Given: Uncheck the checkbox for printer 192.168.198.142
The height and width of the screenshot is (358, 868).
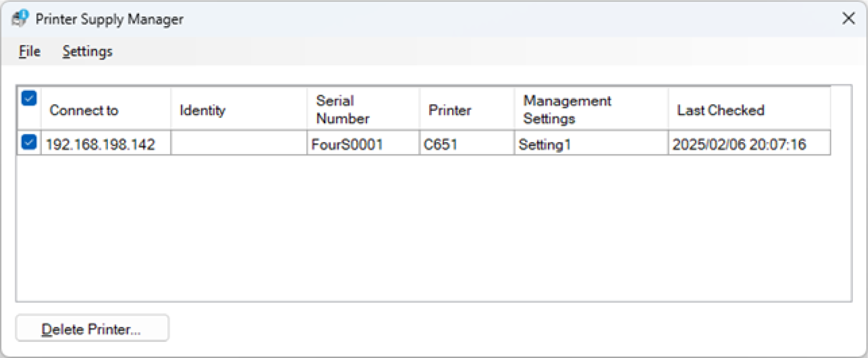Looking at the screenshot, I should 29,142.
